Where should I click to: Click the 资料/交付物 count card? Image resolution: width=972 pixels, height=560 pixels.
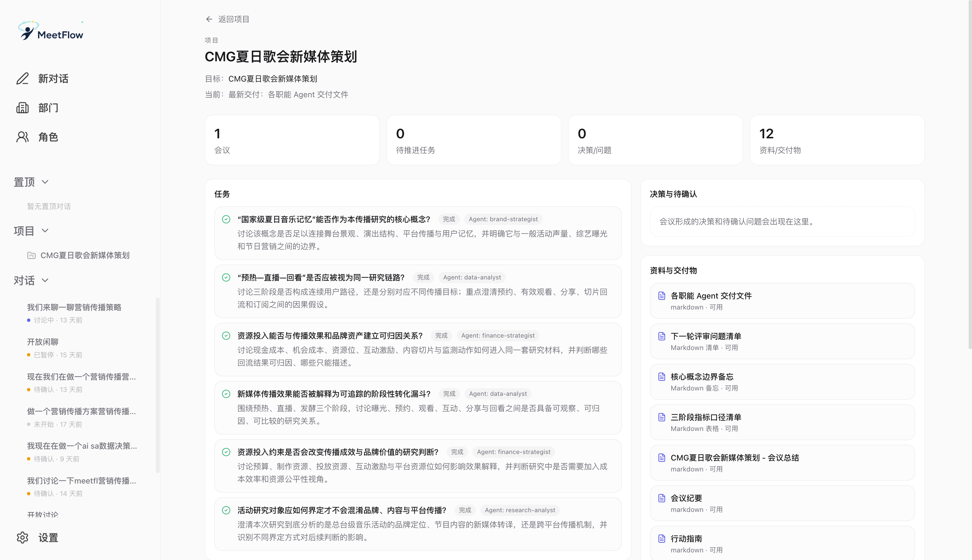click(837, 140)
